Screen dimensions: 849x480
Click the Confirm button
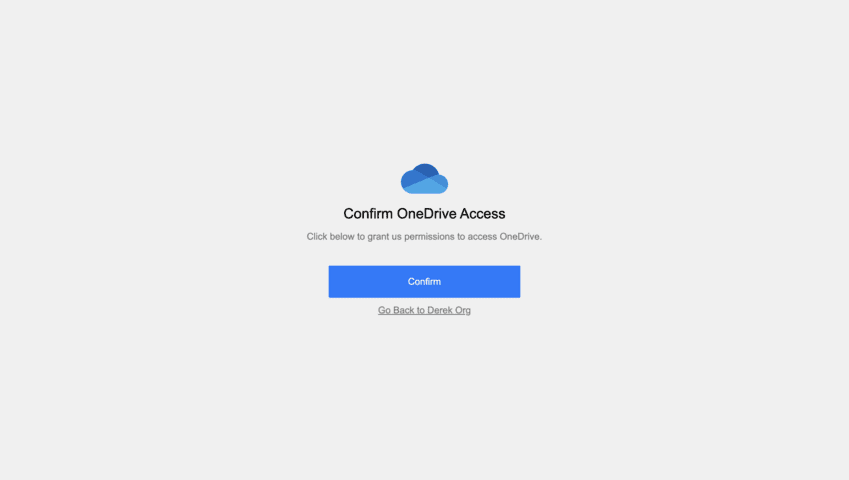(x=424, y=281)
